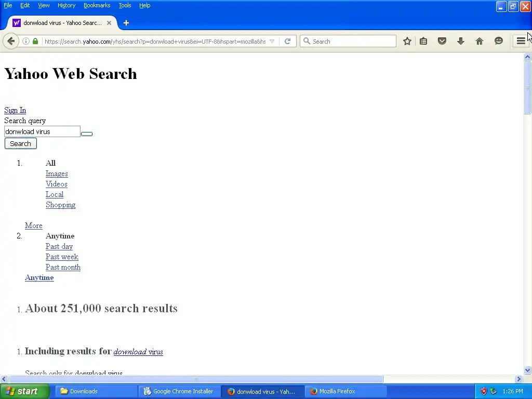Click the small clear button beside query field

[x=87, y=134]
